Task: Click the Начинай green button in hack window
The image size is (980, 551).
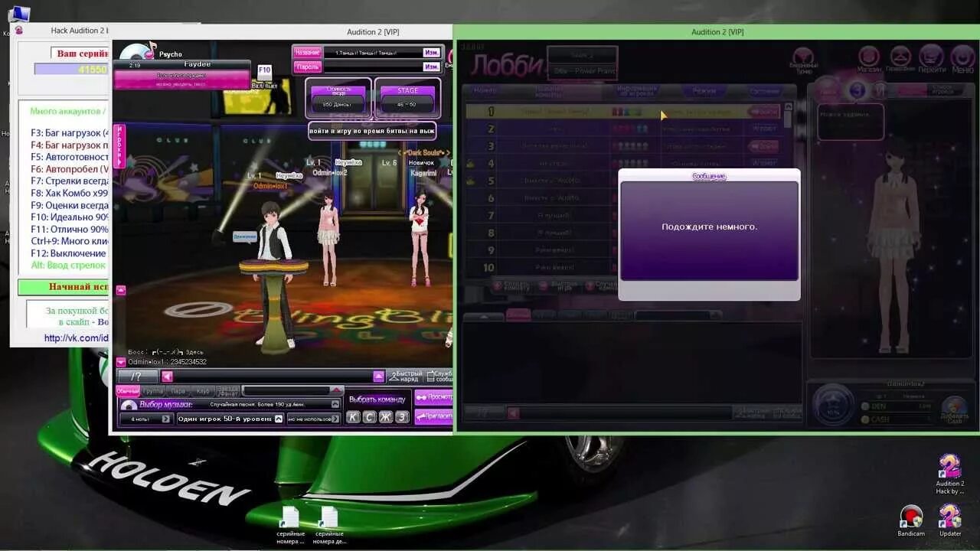Action: click(64, 287)
